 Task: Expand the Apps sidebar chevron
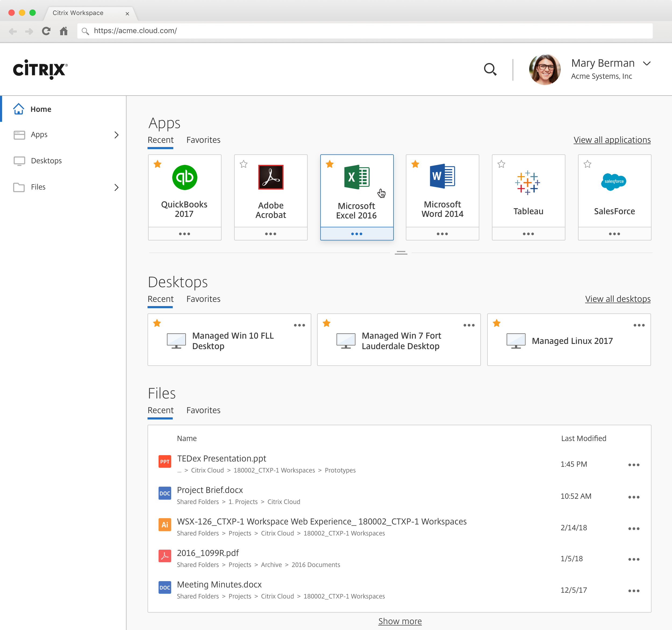pyautogui.click(x=116, y=135)
